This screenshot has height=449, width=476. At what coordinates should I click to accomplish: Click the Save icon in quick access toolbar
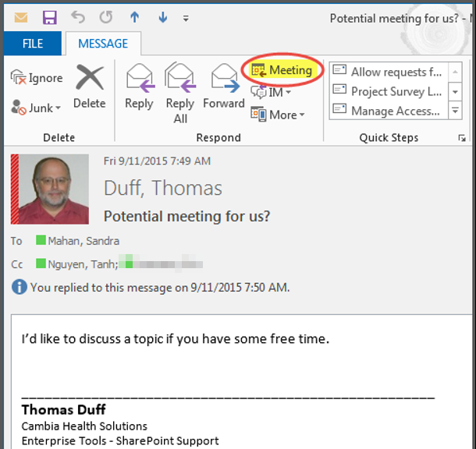tap(49, 17)
